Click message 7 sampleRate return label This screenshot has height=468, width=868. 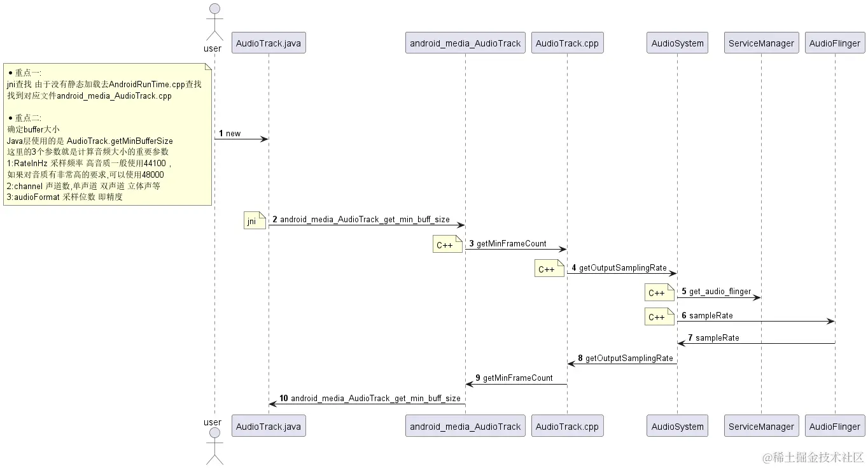point(713,337)
